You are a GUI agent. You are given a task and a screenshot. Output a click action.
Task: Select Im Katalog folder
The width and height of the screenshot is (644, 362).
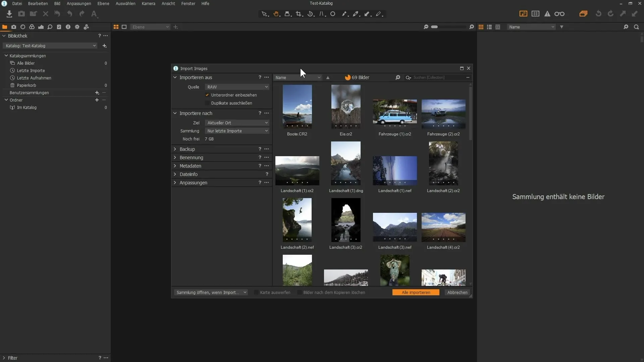pyautogui.click(x=27, y=108)
